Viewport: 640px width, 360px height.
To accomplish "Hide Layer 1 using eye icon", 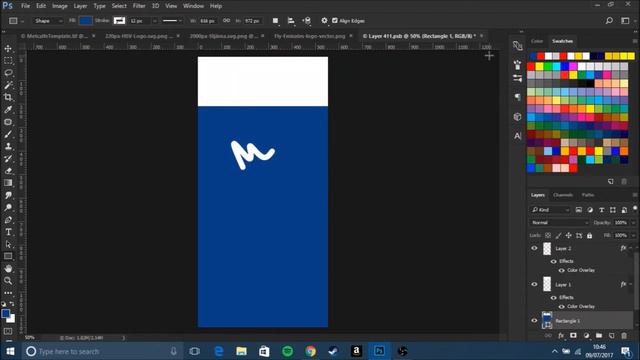I will [x=534, y=284].
